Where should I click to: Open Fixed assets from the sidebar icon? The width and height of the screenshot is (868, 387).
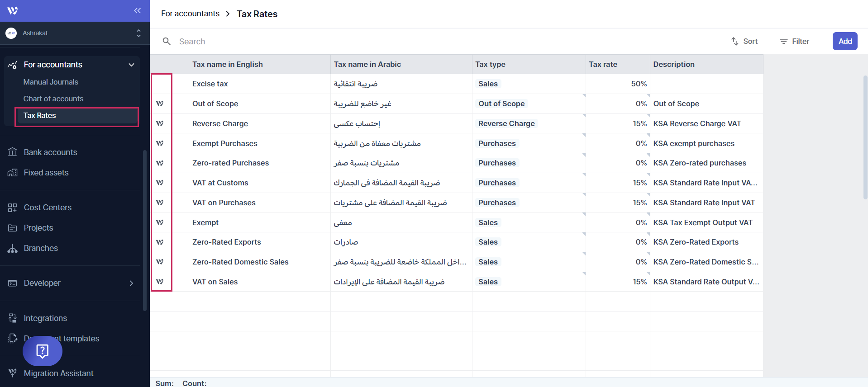(x=13, y=173)
